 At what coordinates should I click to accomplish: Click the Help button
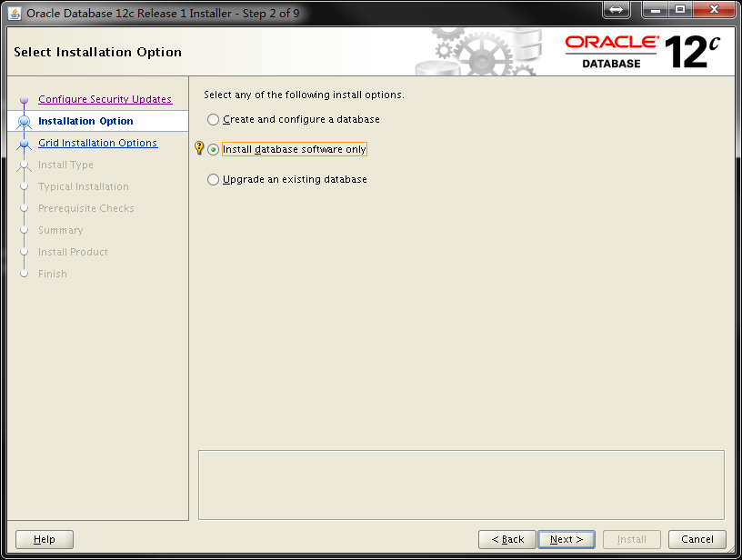(x=45, y=539)
